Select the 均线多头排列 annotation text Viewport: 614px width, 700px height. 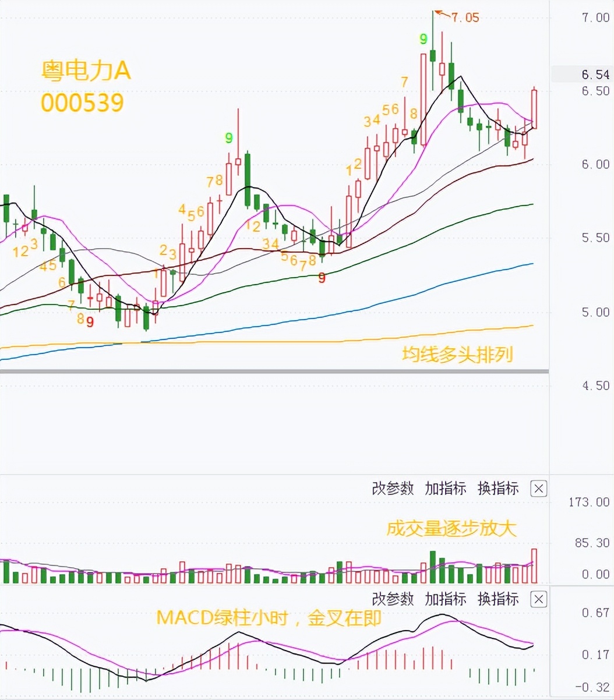(457, 354)
